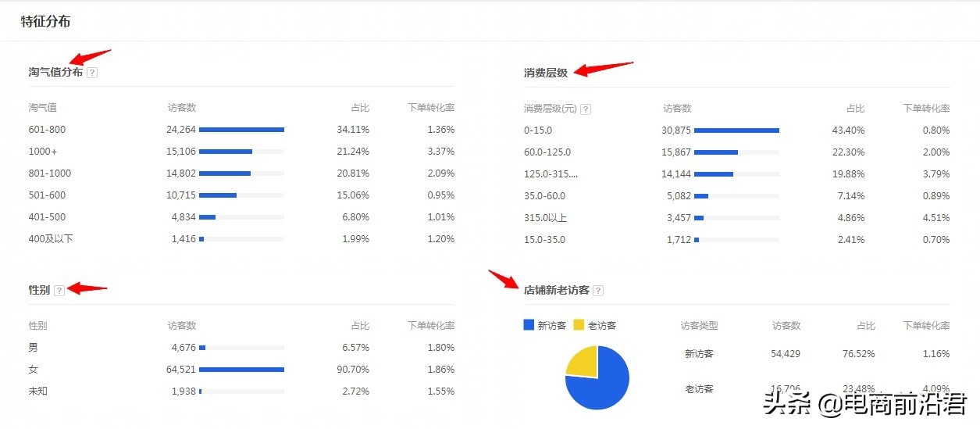This screenshot has width=980, height=429.
Task: Select 1000+ row label
Action: pos(43,152)
